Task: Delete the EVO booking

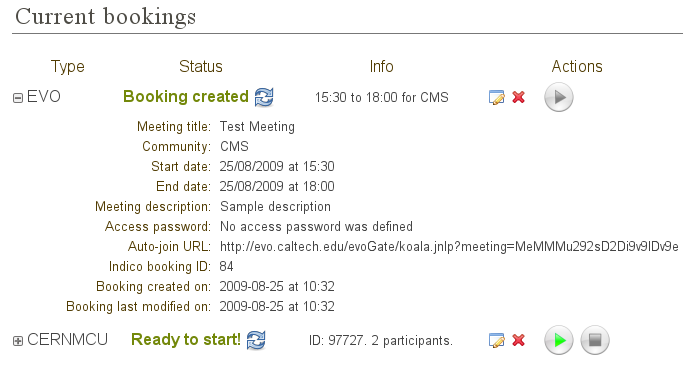Action: coord(518,97)
